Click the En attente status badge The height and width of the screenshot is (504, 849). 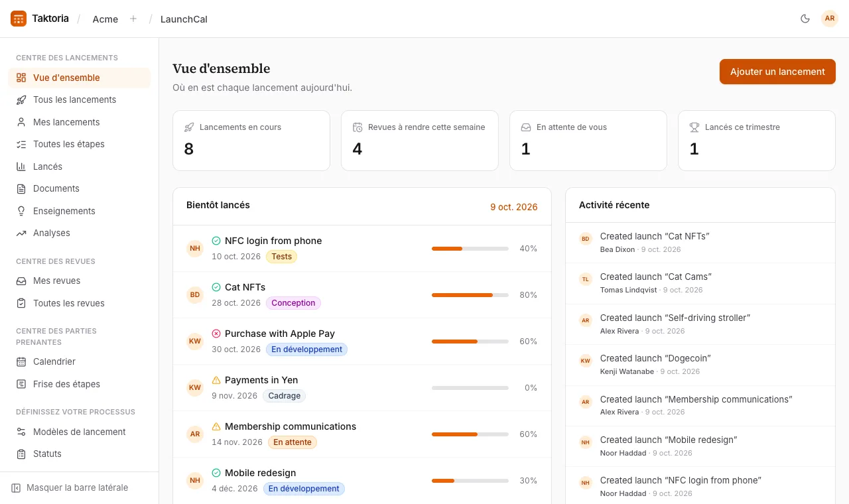(x=293, y=442)
